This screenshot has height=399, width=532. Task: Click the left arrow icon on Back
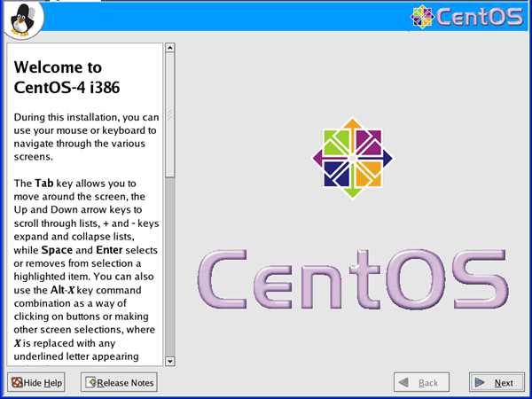tap(403, 382)
